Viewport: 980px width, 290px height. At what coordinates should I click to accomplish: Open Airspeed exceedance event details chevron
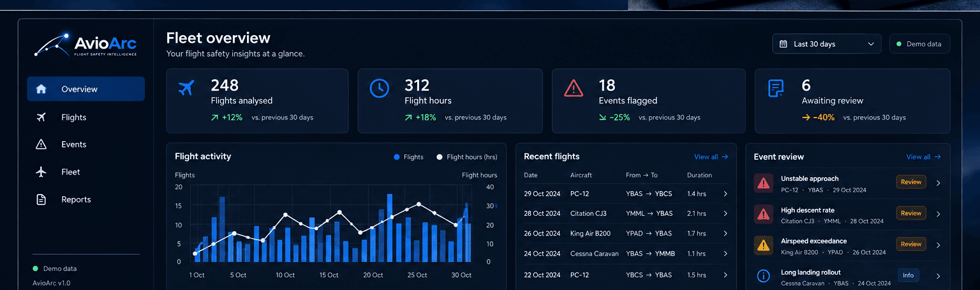click(938, 245)
